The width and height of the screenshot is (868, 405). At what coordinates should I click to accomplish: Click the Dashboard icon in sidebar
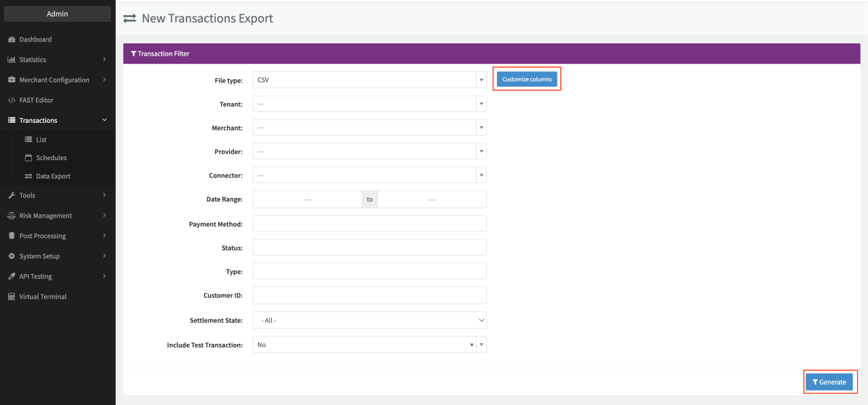click(x=12, y=39)
